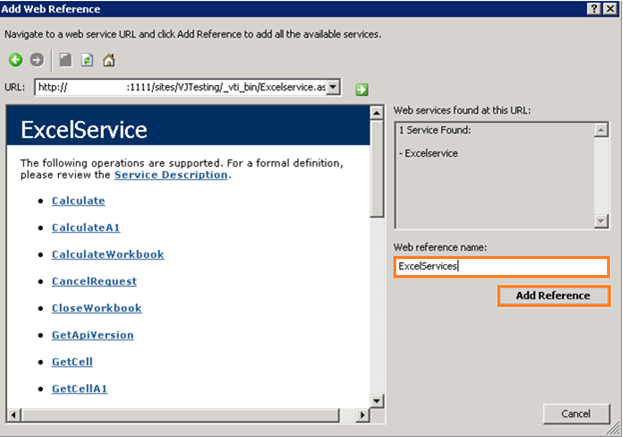Expand the URL history dropdown
Image resolution: width=623 pixels, height=437 pixels.
click(x=334, y=88)
